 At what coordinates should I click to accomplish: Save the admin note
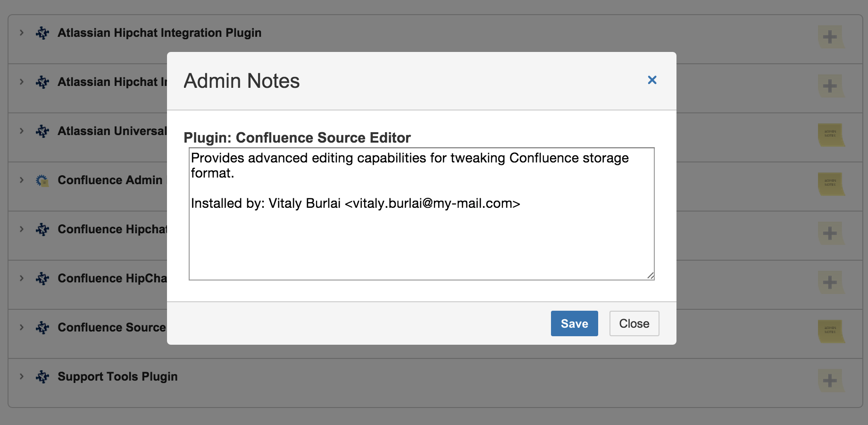coord(574,323)
